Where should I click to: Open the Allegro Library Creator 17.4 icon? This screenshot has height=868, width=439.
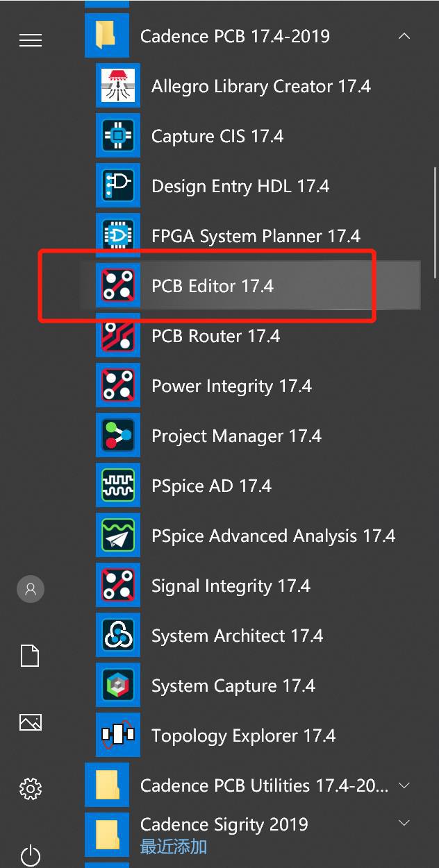coord(118,86)
